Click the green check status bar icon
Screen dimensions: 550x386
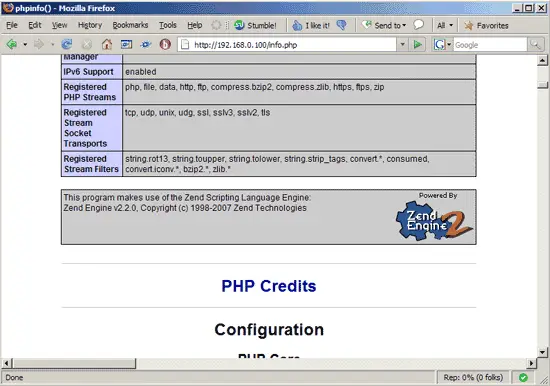523,378
